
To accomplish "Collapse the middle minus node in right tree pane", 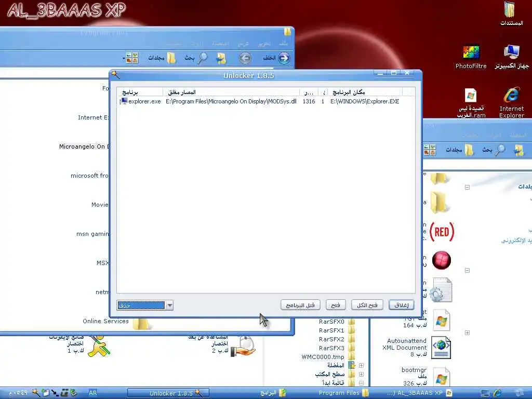I will (467, 270).
